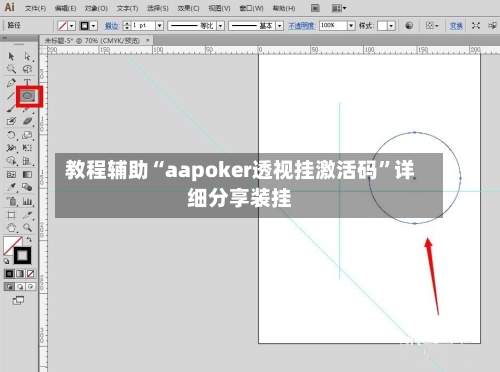Select the Zoom magnifier tool
This screenshot has height=372, width=500.
click(x=27, y=228)
